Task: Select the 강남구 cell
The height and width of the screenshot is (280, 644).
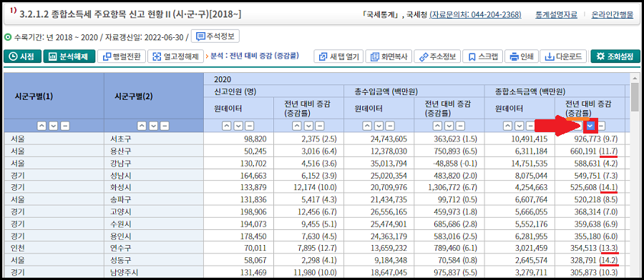Action: click(x=154, y=164)
